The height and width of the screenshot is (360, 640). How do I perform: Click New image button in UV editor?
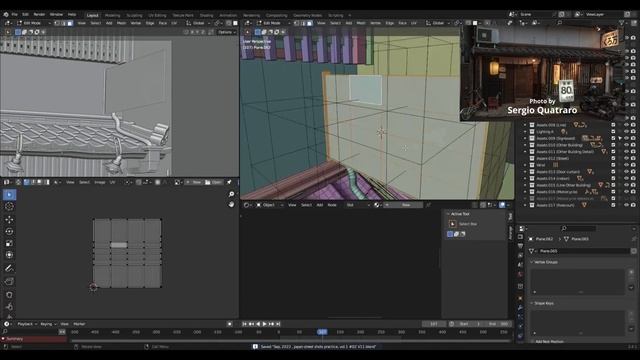(x=194, y=182)
